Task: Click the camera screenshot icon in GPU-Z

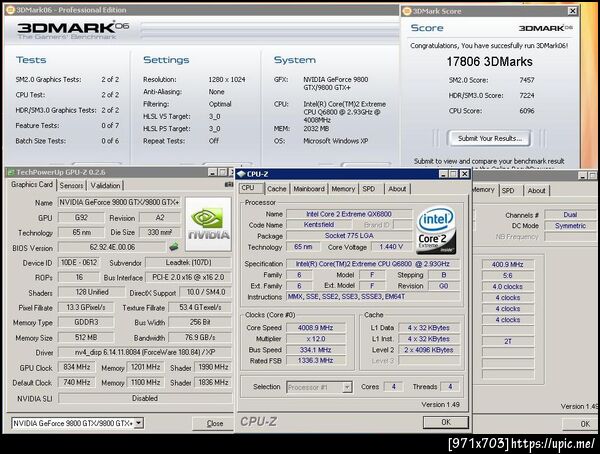Action: 229,185
